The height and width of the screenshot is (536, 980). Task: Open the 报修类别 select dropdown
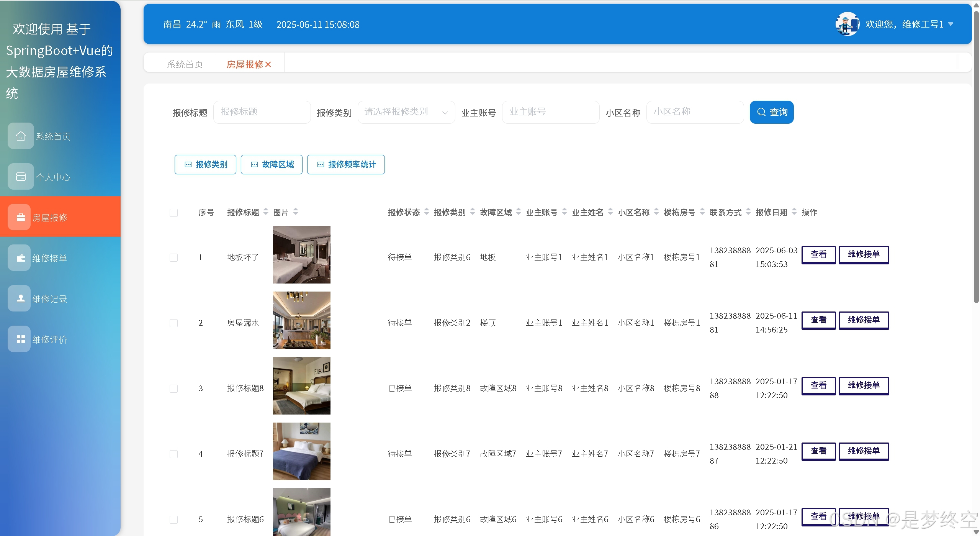coord(406,112)
